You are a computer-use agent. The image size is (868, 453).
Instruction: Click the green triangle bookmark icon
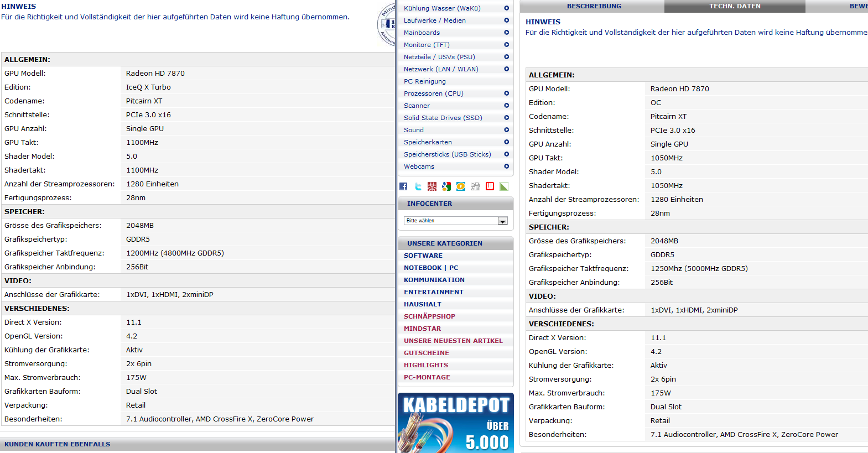point(504,186)
